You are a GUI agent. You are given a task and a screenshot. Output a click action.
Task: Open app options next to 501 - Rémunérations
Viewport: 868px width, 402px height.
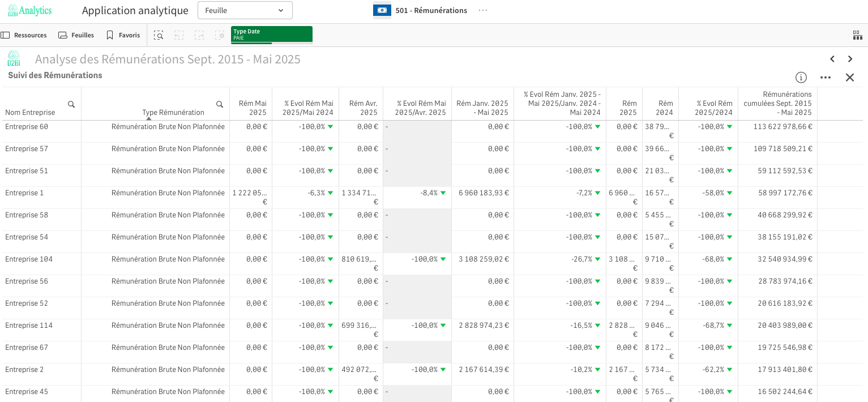[483, 10]
